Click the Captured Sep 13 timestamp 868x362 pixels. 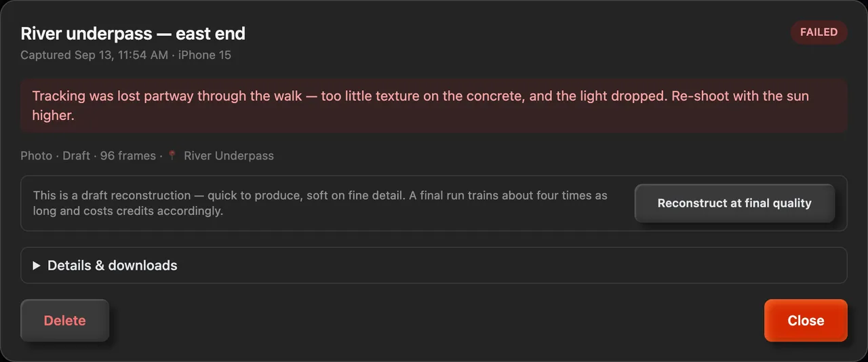pos(94,55)
